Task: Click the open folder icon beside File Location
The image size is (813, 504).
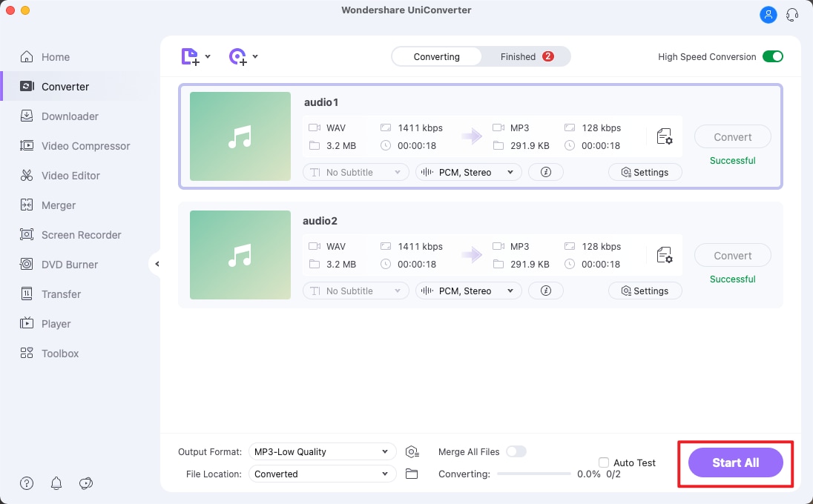Action: click(x=411, y=474)
